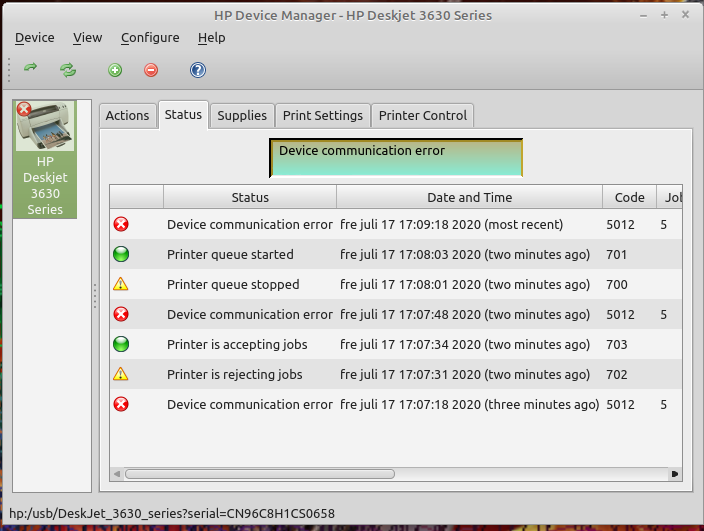The width and height of the screenshot is (704, 531).
Task: Click the Date and Time column header
Action: click(469, 197)
